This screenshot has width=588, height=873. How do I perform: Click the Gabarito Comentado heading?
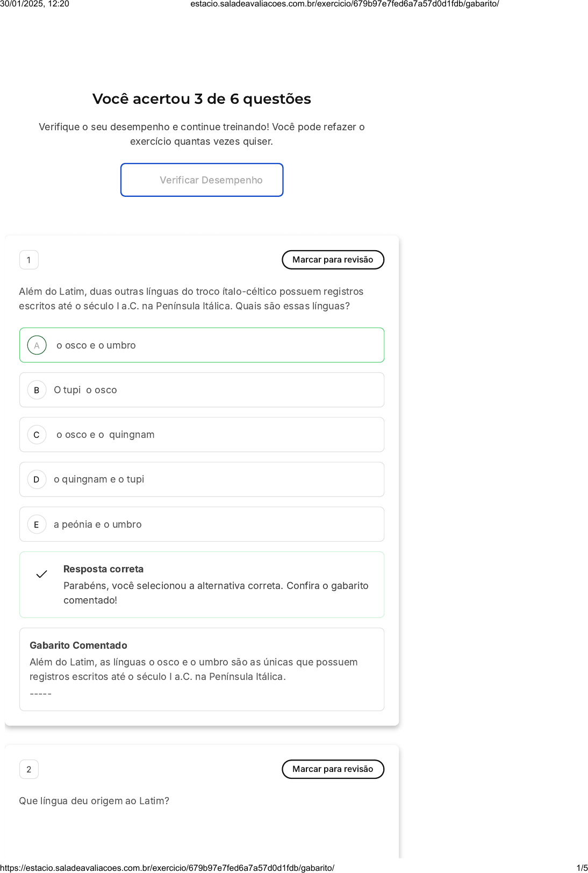pyautogui.click(x=78, y=645)
